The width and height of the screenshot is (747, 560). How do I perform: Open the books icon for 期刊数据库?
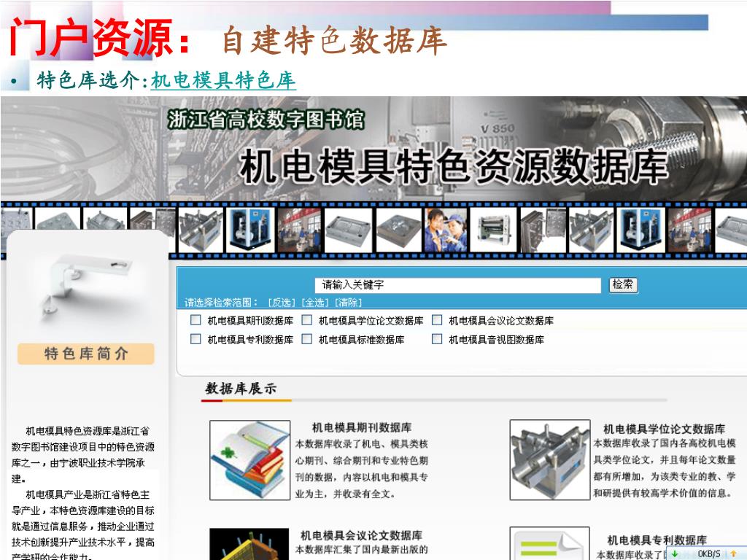point(250,460)
